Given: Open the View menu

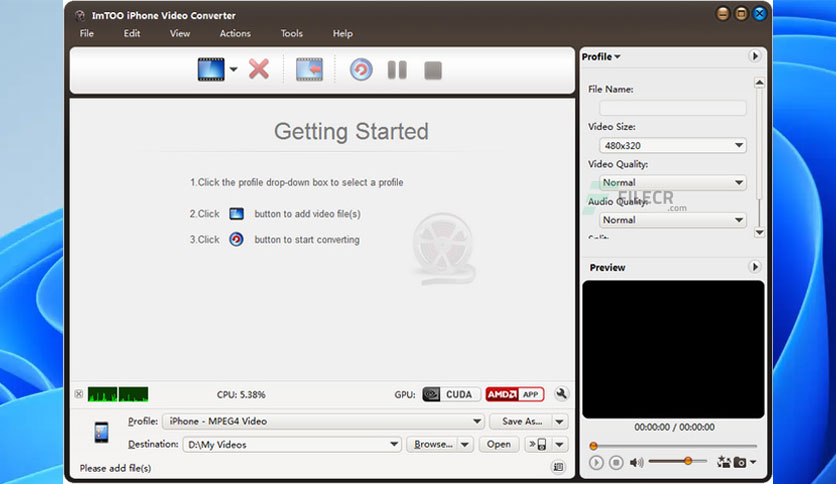Looking at the screenshot, I should [x=180, y=33].
